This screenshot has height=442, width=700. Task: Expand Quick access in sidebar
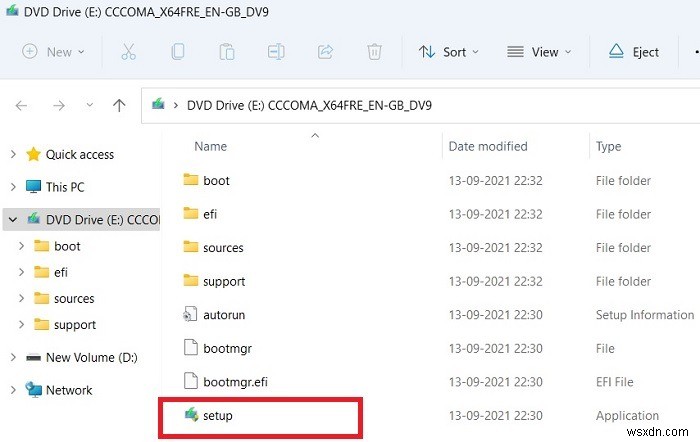(13, 154)
